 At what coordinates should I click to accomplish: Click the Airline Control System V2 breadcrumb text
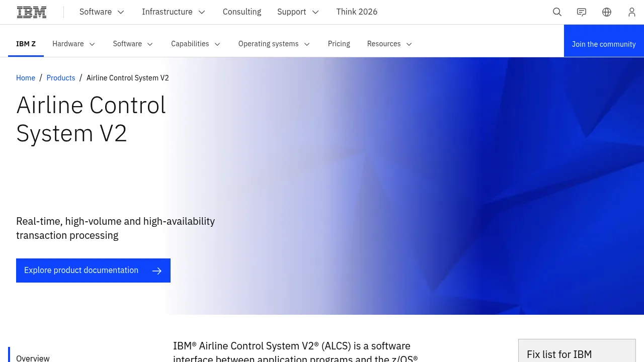click(x=128, y=78)
